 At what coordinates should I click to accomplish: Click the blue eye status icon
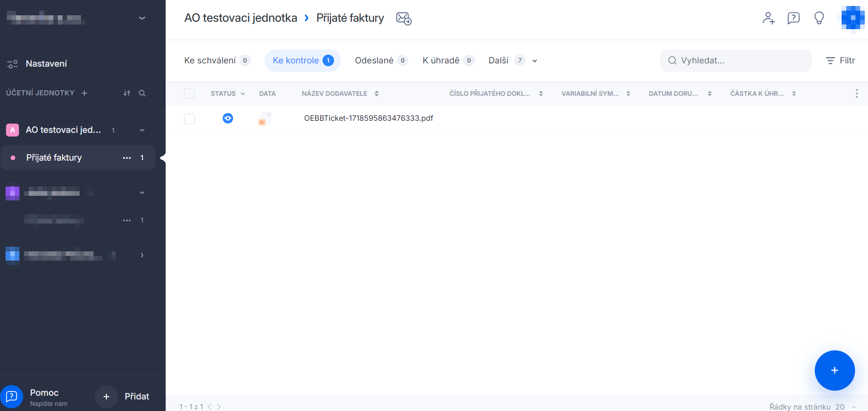228,118
